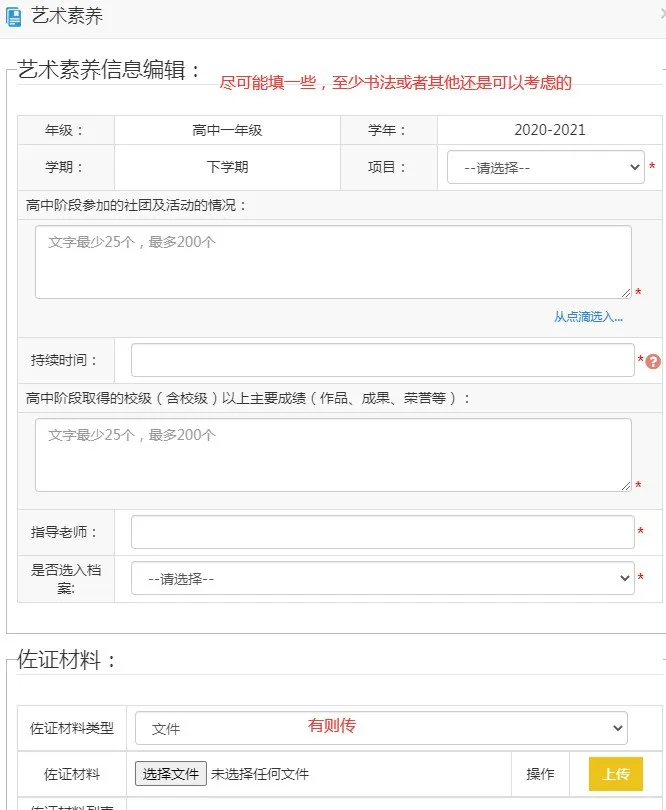Focus the 持续时间 input field

pos(382,360)
